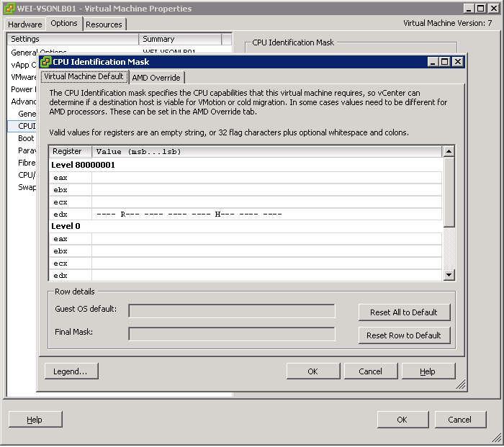This screenshot has height=447, width=504.
Task: Click the CPU dialog corner grip
Action: coord(461,384)
